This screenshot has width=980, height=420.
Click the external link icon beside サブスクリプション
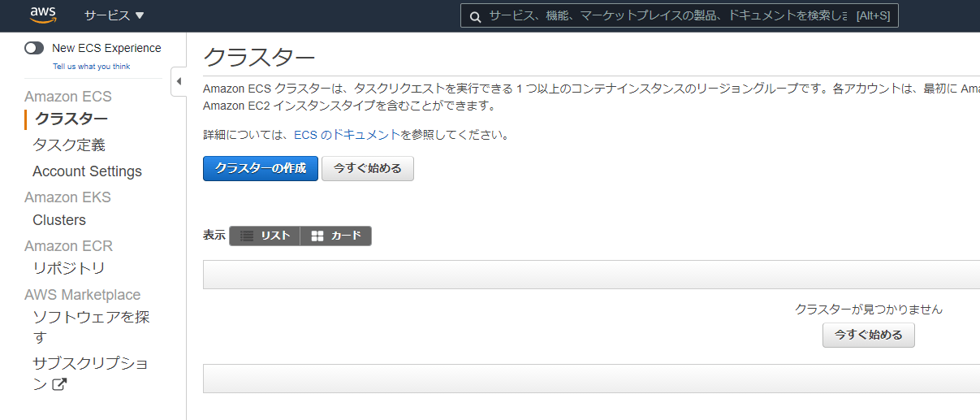coord(58,384)
